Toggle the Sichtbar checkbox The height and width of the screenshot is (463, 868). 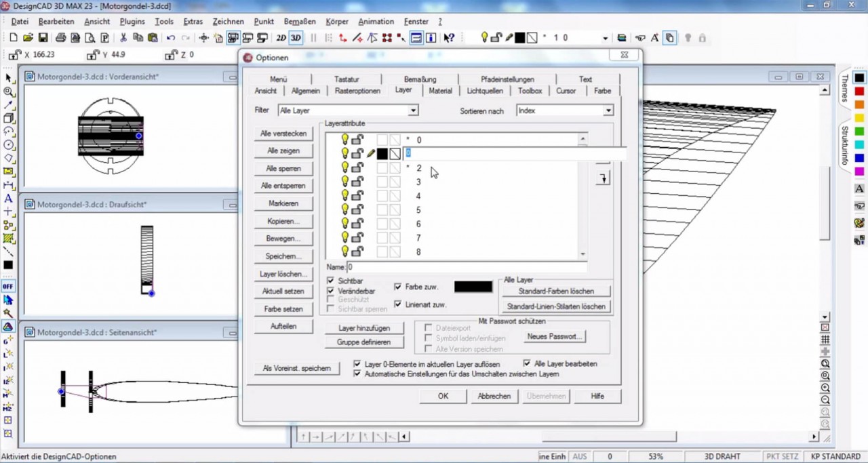[330, 281]
